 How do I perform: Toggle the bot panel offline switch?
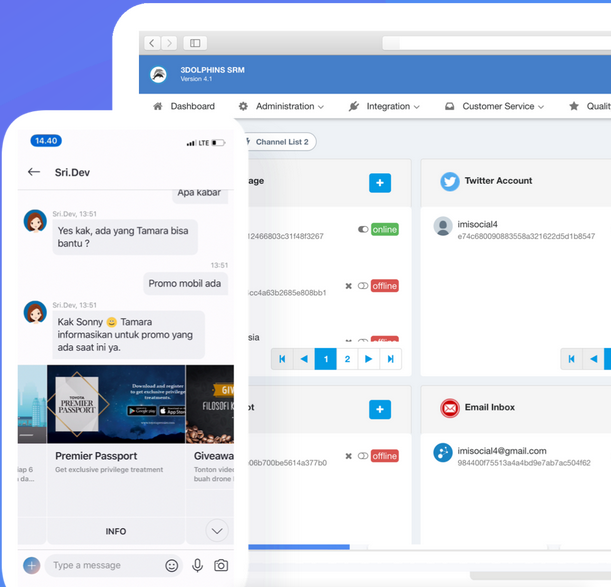pos(363,456)
